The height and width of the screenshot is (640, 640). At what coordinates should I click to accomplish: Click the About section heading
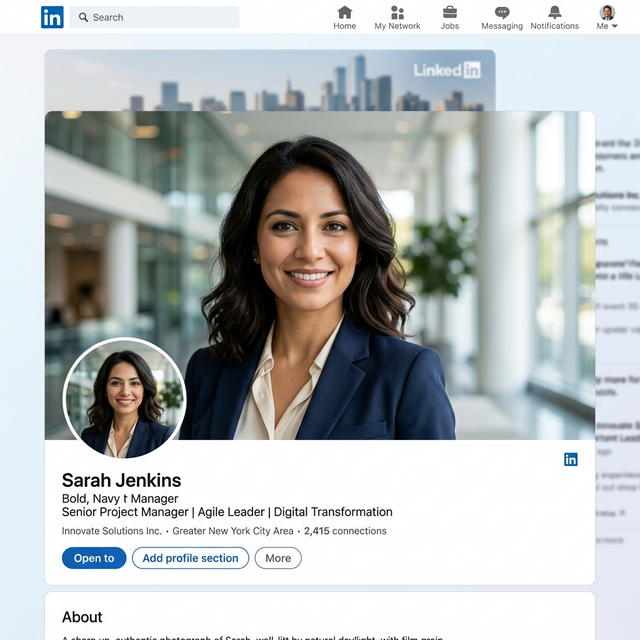pyautogui.click(x=82, y=617)
